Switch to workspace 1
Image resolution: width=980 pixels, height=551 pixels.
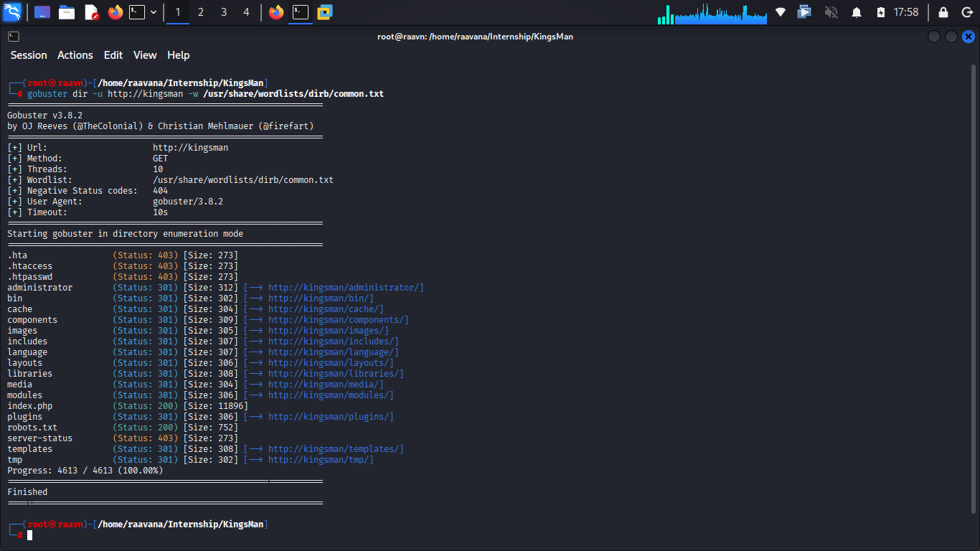pyautogui.click(x=178, y=12)
